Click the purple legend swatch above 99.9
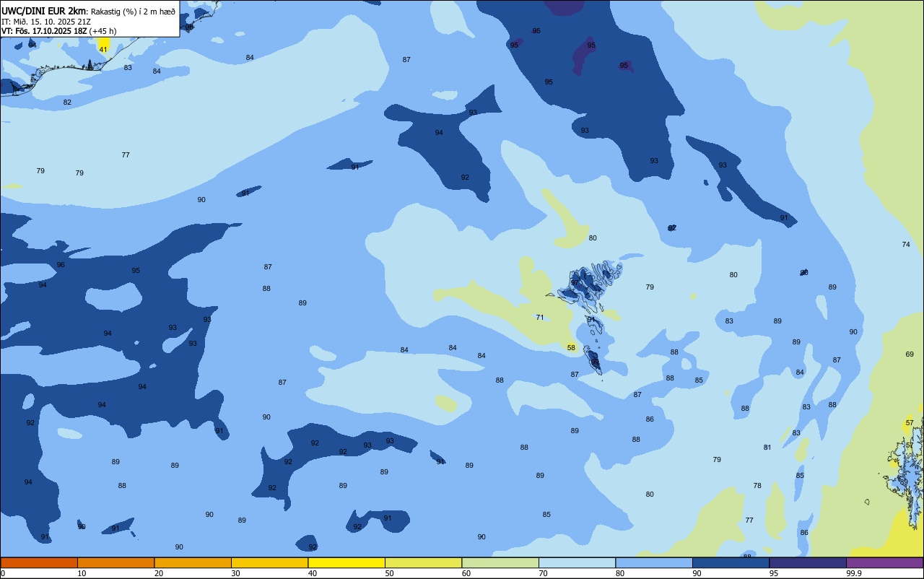Image resolution: width=924 pixels, height=579 pixels. (884, 562)
